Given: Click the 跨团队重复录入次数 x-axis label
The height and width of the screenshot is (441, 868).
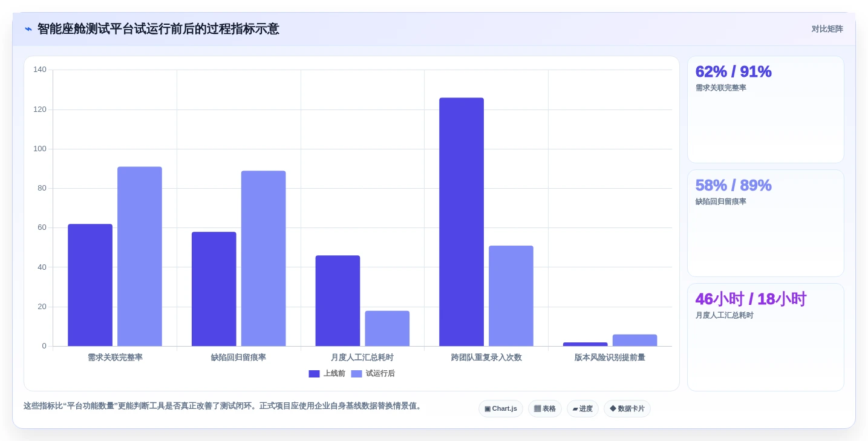Looking at the screenshot, I should point(486,358).
